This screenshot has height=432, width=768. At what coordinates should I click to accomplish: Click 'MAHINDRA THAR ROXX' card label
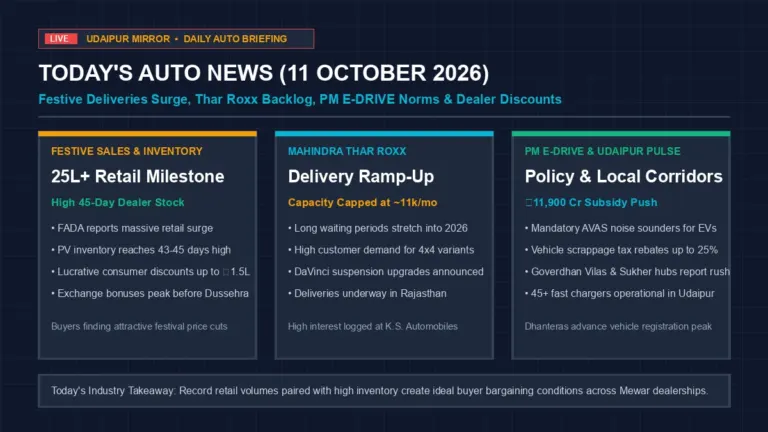tap(347, 151)
